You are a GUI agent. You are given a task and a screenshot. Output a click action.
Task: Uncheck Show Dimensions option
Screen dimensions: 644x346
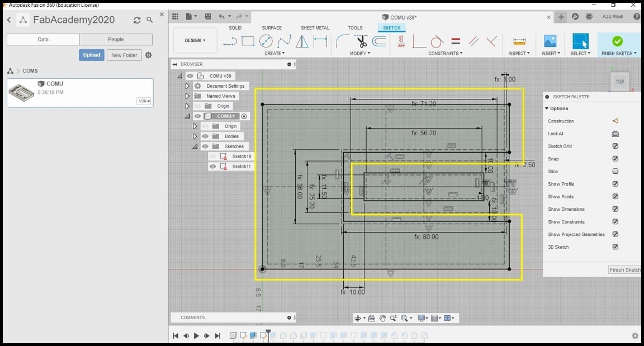point(615,209)
